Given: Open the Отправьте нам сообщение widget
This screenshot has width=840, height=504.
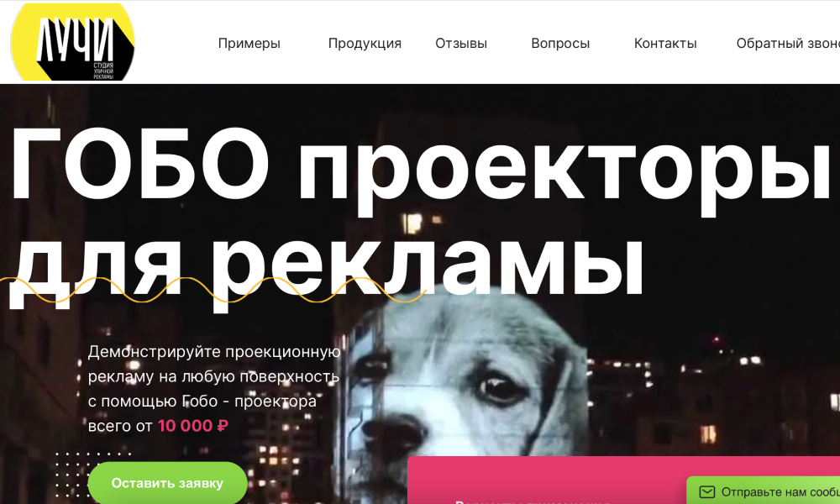Looking at the screenshot, I should (764, 491).
